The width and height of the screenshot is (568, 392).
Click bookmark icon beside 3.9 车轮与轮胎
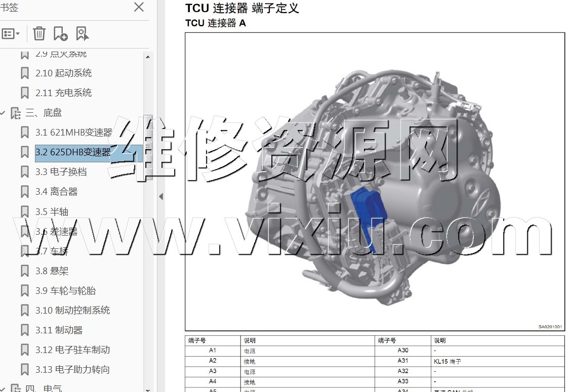tap(24, 291)
